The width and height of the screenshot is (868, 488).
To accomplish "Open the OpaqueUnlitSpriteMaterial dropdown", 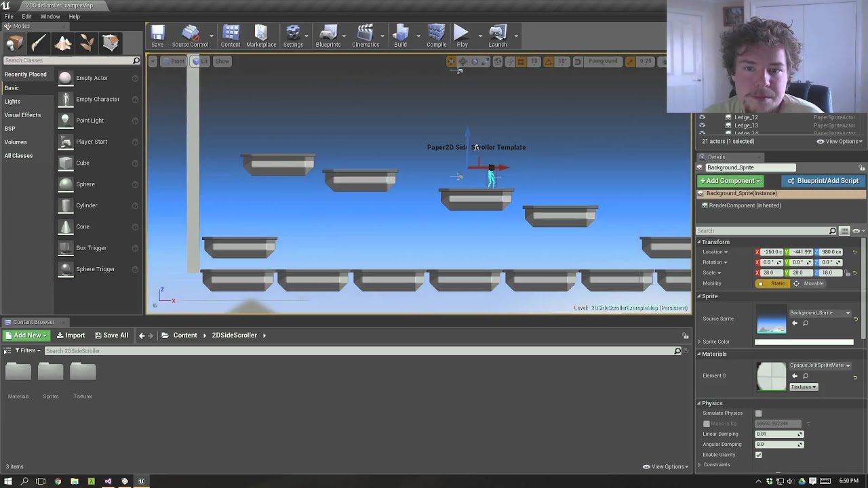I will [819, 365].
